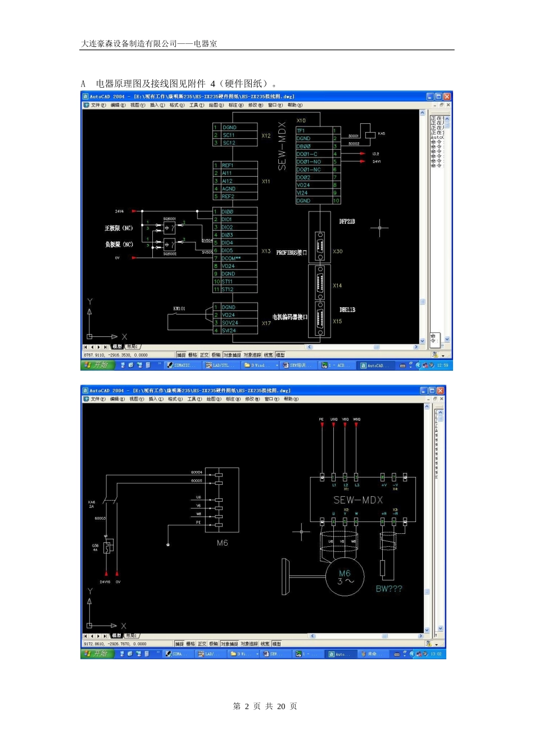Toggle 模型 space button in lower window status bar
This screenshot has width=534, height=756.
click(x=277, y=643)
